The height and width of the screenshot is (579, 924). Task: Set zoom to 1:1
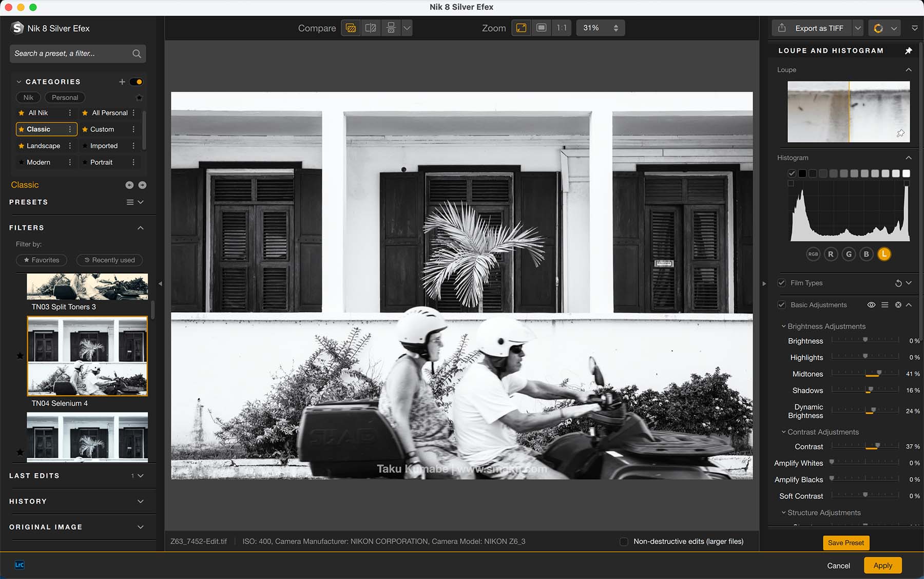[562, 28]
